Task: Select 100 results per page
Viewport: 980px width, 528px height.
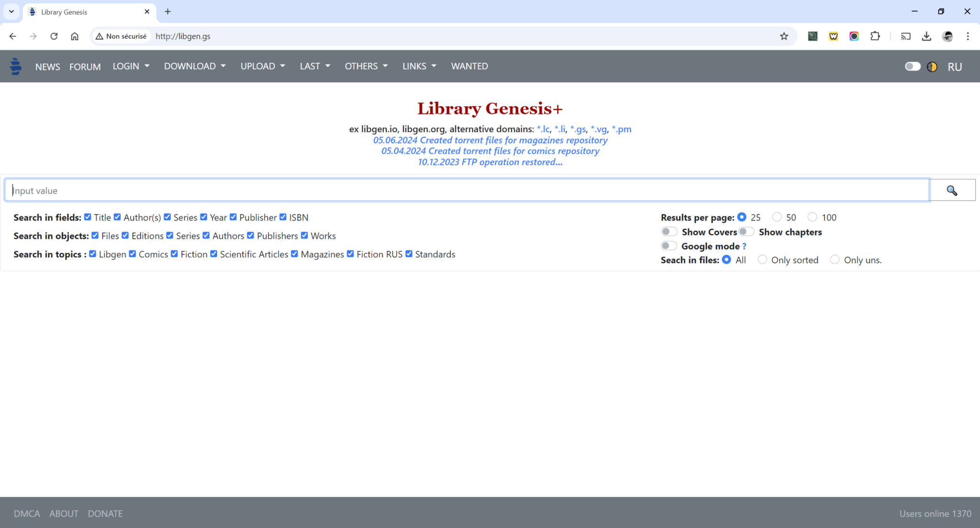Action: tap(812, 217)
